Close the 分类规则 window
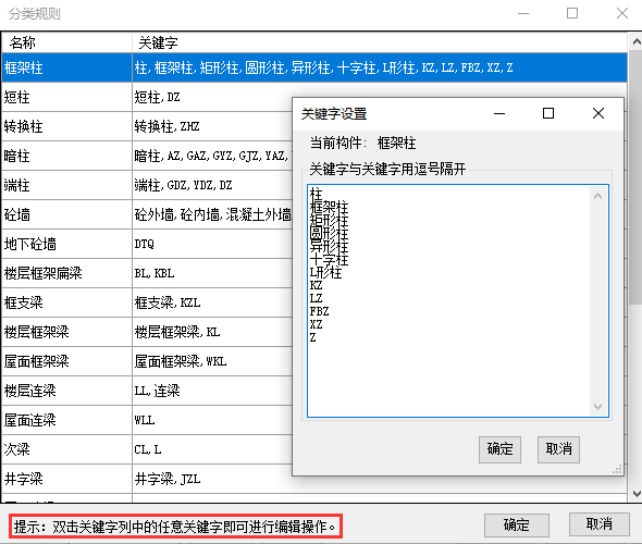This screenshot has height=544, width=642. [x=622, y=13]
